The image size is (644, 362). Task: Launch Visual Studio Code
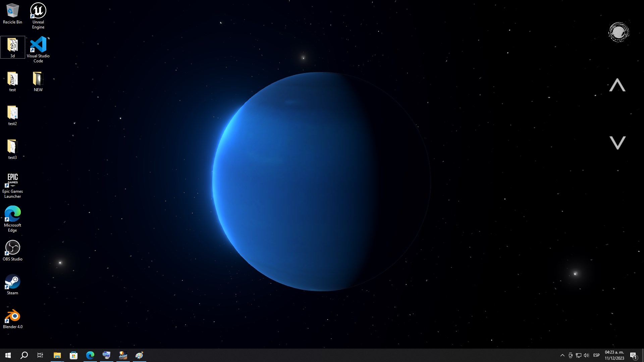[x=38, y=45]
